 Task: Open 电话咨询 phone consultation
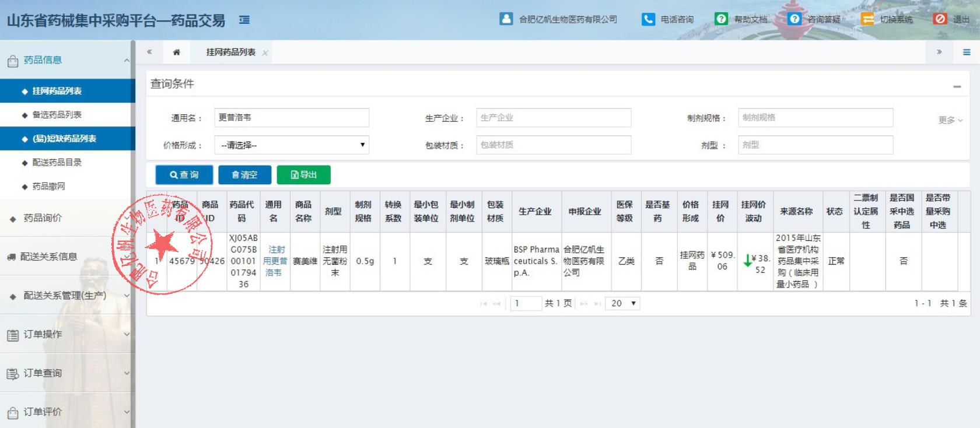click(x=667, y=19)
